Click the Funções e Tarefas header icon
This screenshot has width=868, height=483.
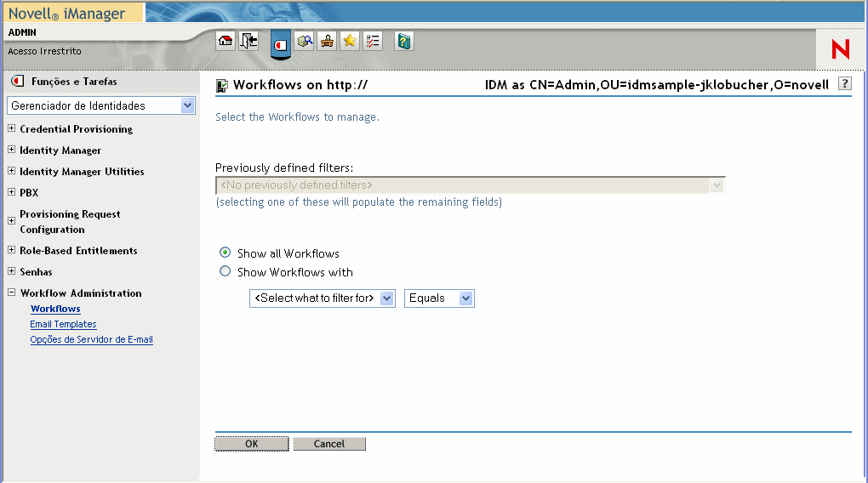[18, 82]
